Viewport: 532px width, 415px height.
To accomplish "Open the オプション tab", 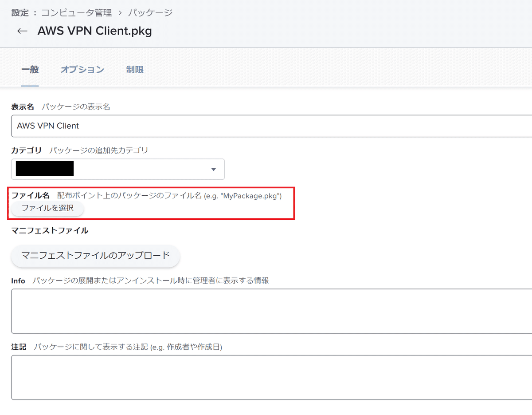I will point(82,70).
